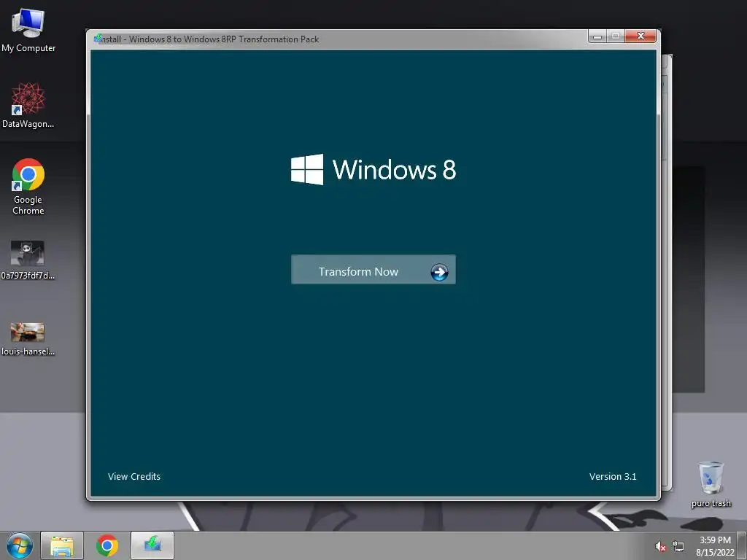Click the Show desktop strip

click(x=742, y=545)
